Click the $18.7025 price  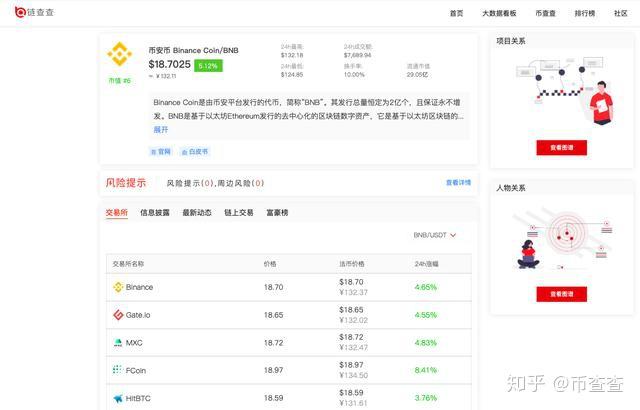point(169,64)
